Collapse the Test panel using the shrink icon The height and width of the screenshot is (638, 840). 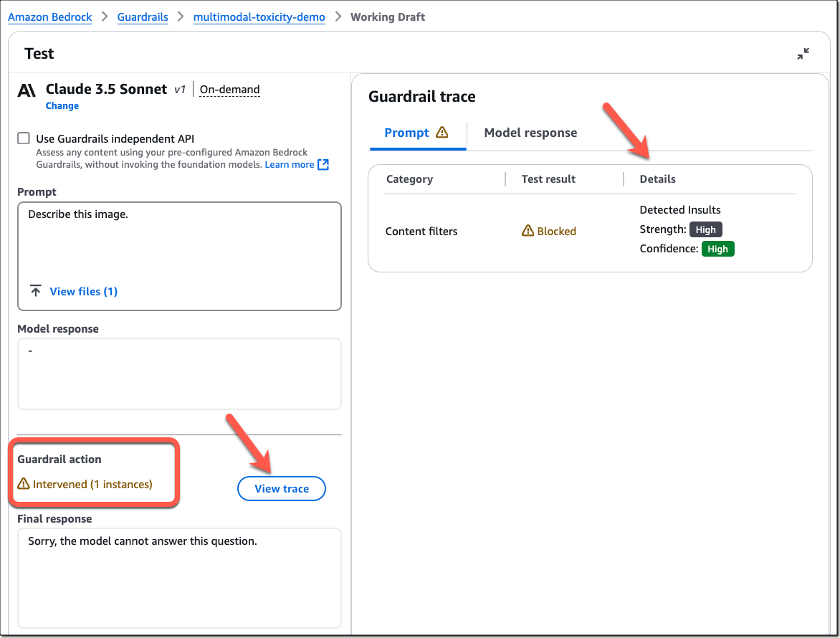click(803, 54)
